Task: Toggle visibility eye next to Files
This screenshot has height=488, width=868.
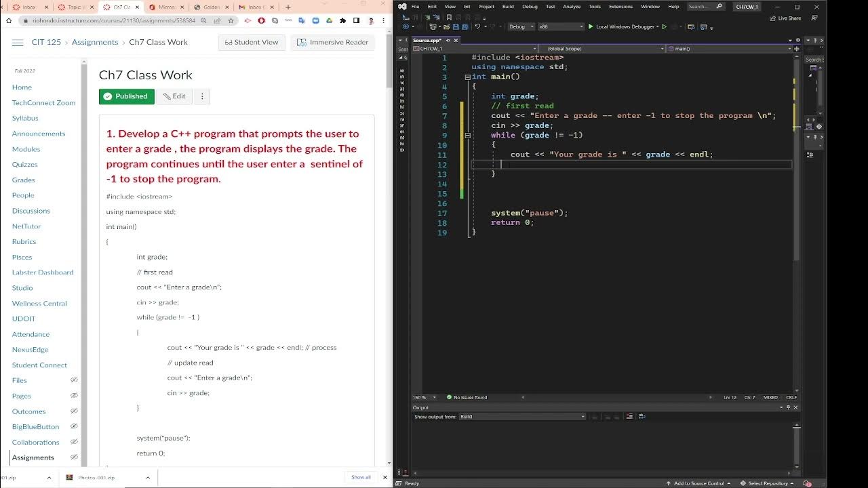Action: [x=74, y=380]
